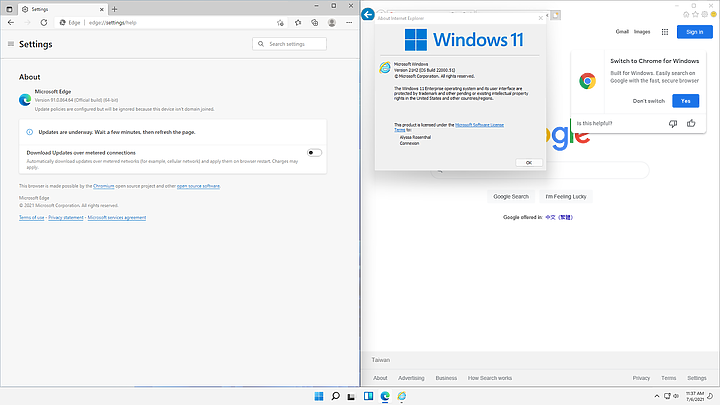Open Task View on the taskbar

[x=352, y=396]
